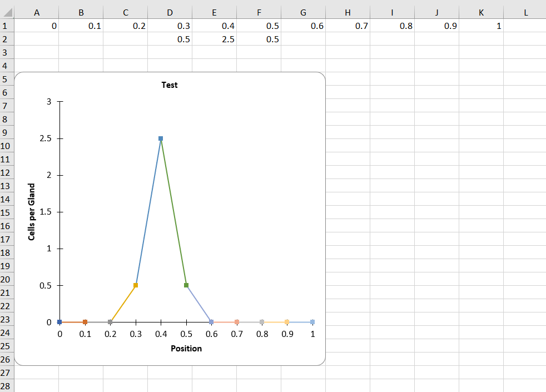Click cell K1 containing 1

click(x=481, y=26)
